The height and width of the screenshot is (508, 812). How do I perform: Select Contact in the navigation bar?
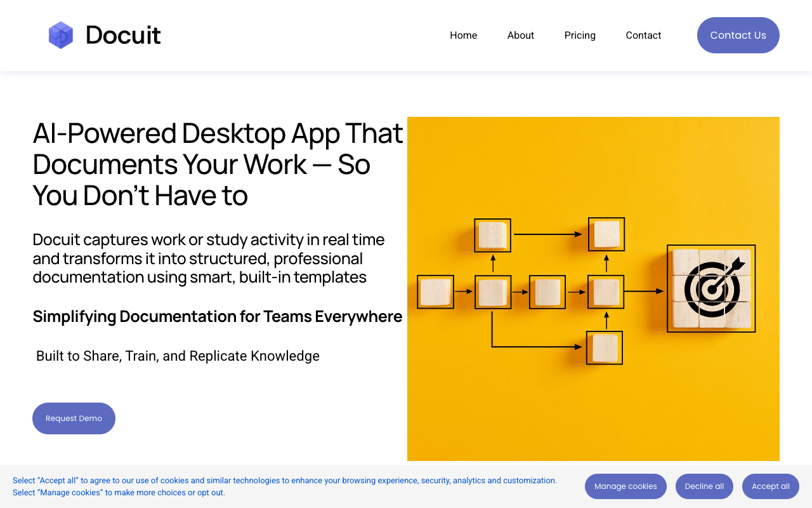[x=643, y=35]
